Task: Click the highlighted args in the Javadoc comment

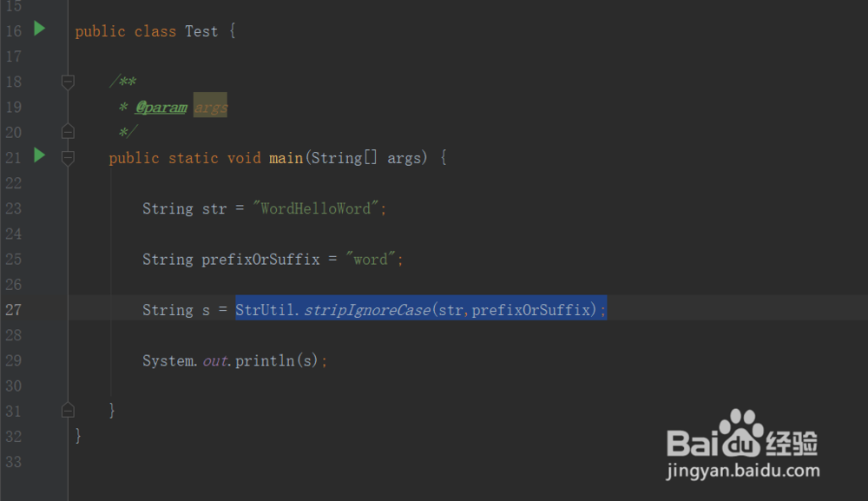Action: pyautogui.click(x=210, y=108)
